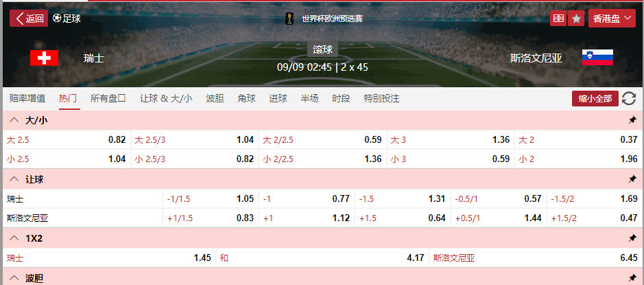
Task: Switch to the 角球 tab
Action: coord(246,98)
